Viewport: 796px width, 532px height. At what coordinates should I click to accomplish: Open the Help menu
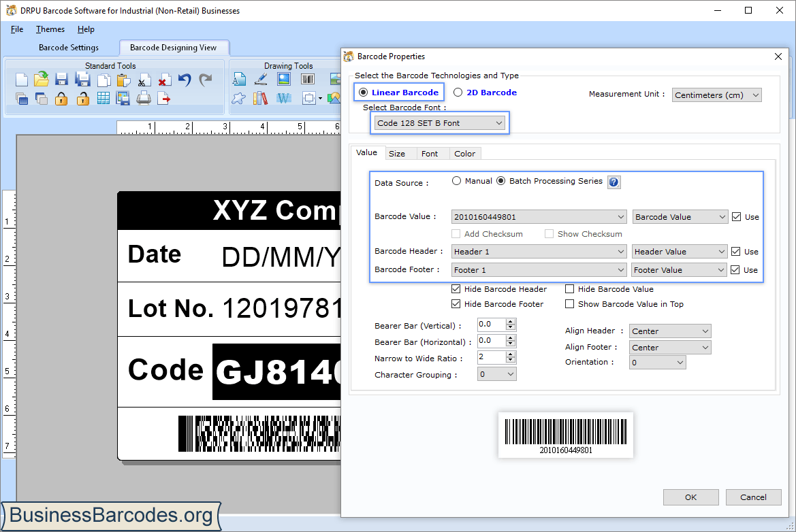(86, 29)
